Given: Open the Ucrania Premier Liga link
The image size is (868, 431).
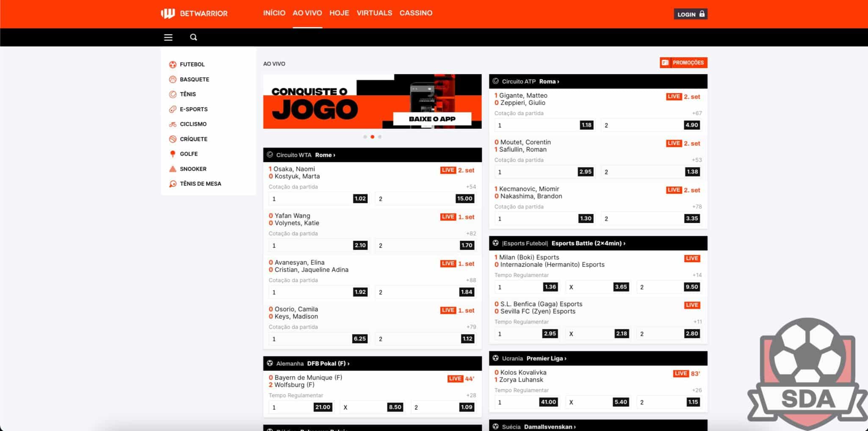Looking at the screenshot, I should click(547, 358).
